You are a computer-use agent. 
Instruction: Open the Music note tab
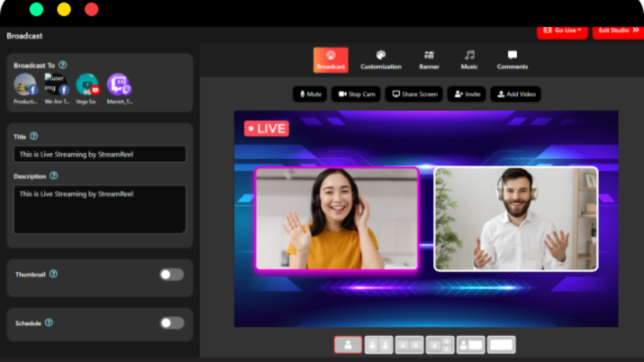469,60
